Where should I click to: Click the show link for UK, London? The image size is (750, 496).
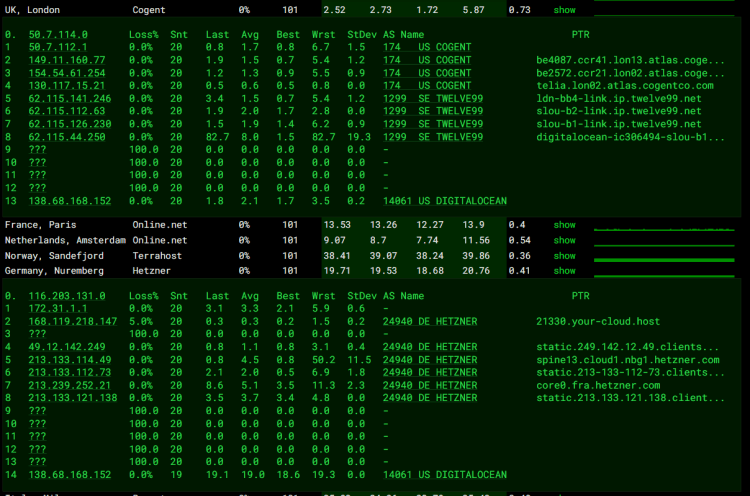pos(564,10)
